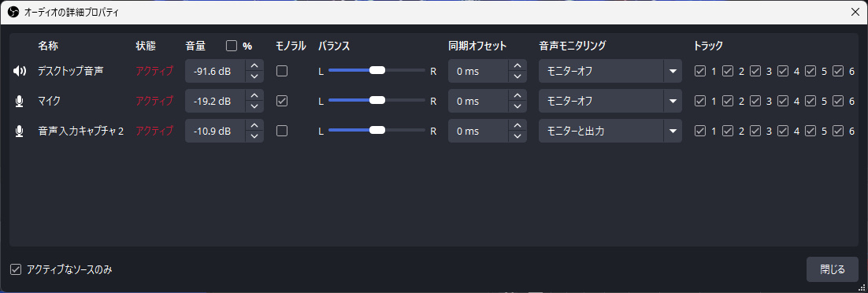This screenshot has width=868, height=293.
Task: Click the speaker icon for デスクトップ音声
Action: click(x=20, y=71)
